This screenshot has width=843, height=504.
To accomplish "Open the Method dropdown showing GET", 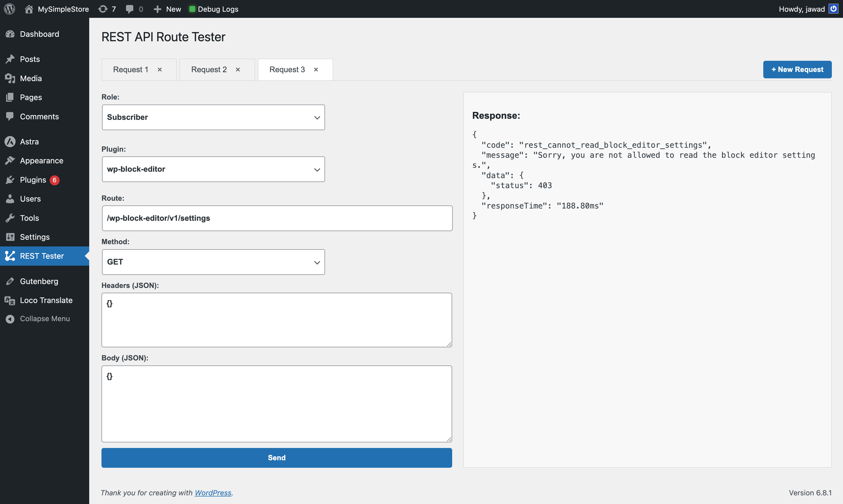I will [213, 262].
